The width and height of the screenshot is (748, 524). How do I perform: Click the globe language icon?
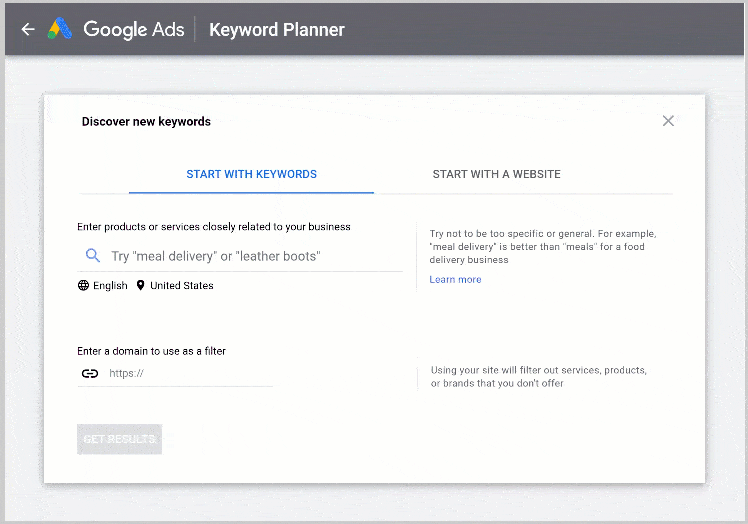tap(83, 285)
